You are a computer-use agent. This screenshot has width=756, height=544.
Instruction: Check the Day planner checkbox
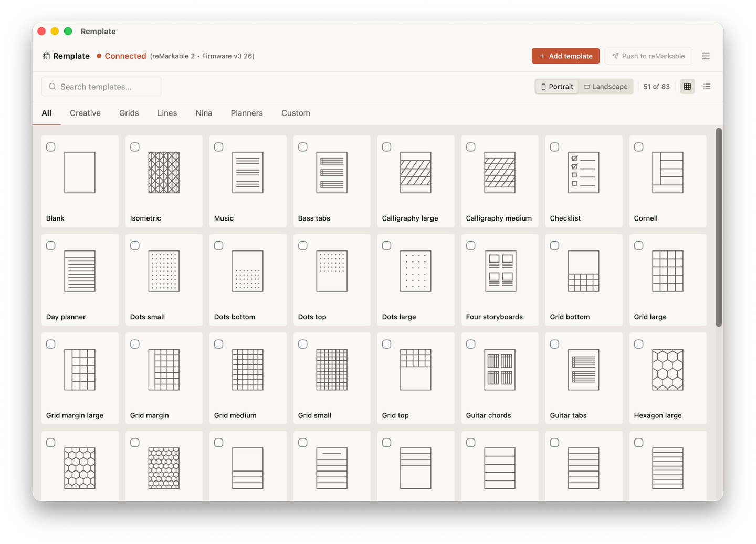51,246
